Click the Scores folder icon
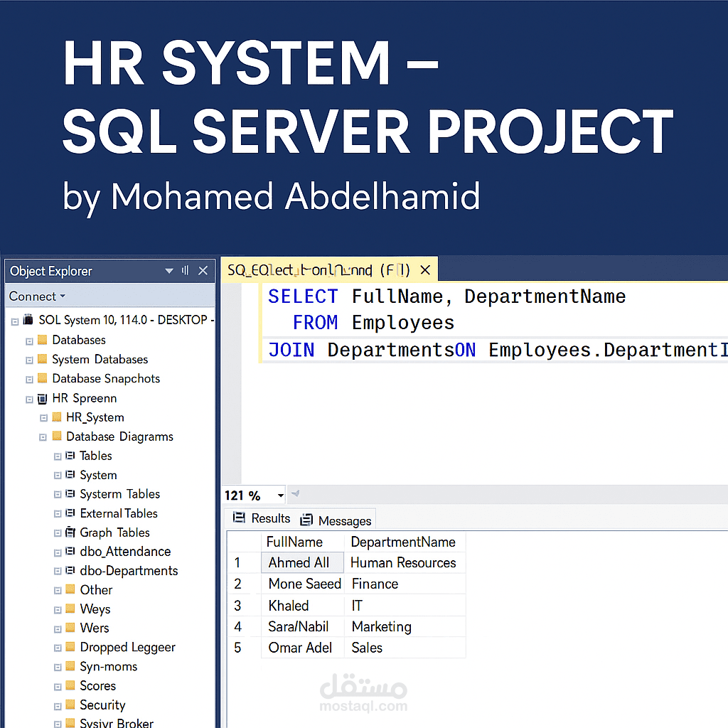 [x=70, y=685]
